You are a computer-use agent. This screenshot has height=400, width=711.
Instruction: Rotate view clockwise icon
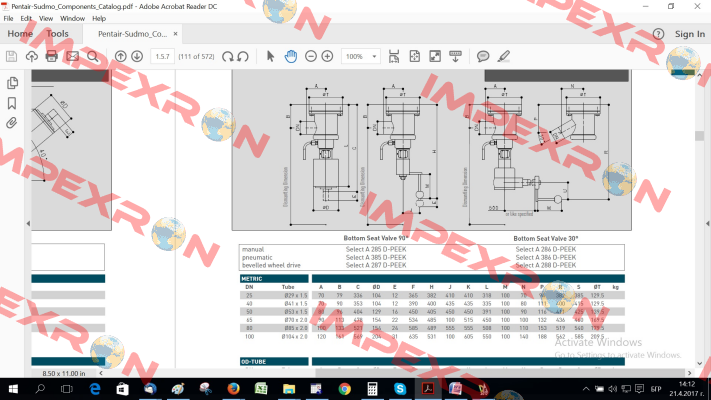click(228, 56)
